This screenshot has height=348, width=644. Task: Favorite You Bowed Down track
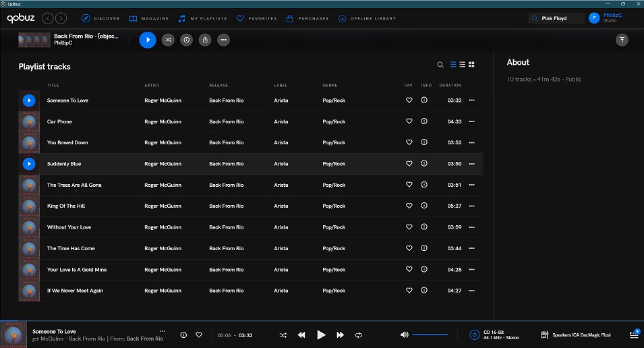409,142
